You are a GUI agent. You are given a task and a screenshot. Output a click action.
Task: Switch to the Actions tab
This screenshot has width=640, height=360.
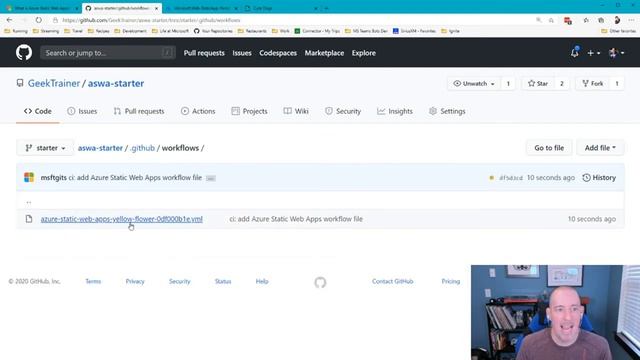point(198,111)
